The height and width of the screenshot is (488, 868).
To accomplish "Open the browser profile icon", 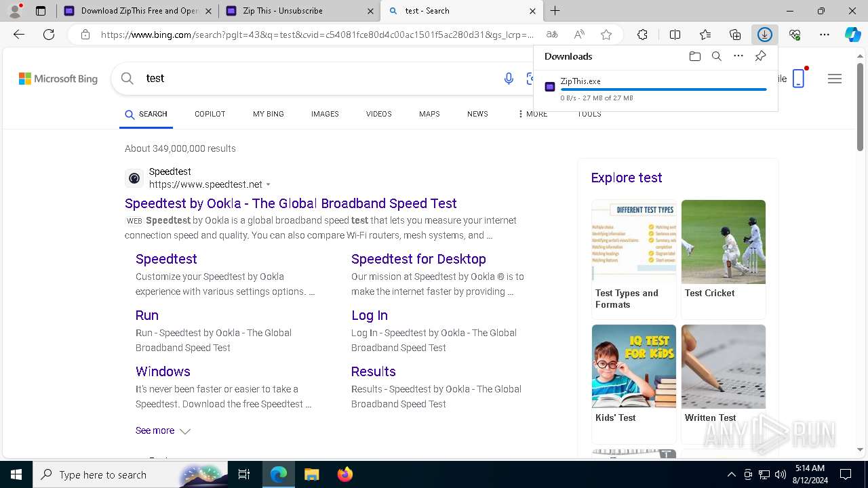I will point(15,11).
